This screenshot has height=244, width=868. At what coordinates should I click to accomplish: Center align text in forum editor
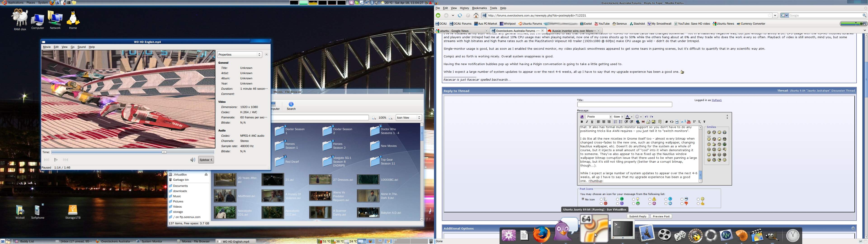(x=604, y=122)
